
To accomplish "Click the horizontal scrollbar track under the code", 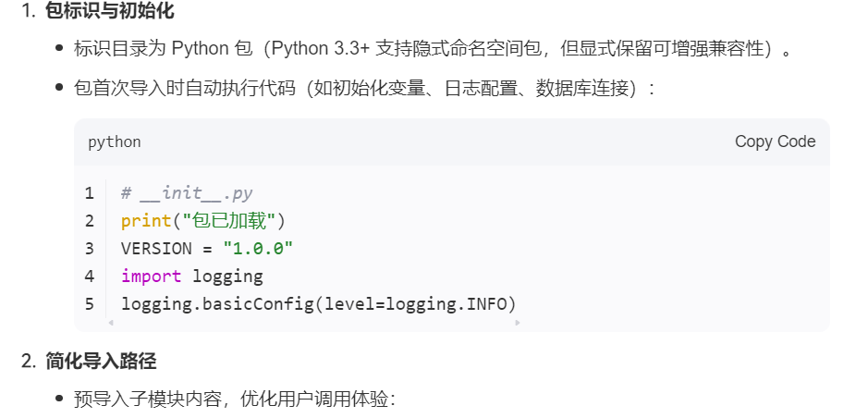I will tap(314, 322).
